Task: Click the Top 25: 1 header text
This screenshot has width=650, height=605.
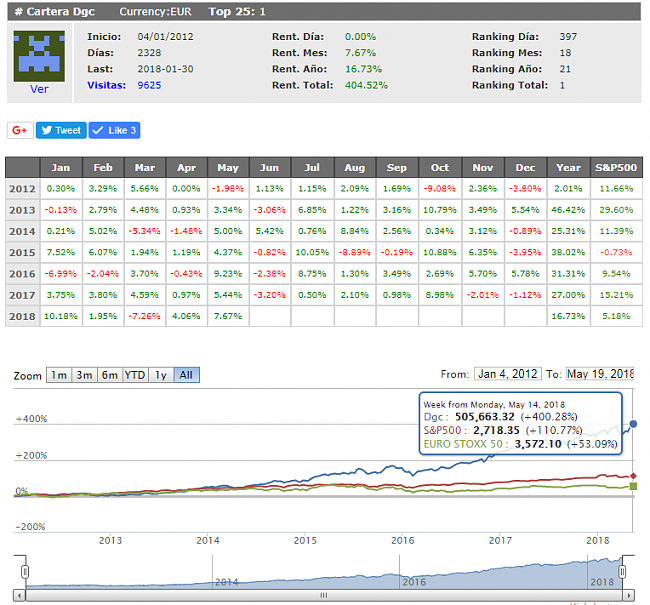Action: tap(237, 12)
